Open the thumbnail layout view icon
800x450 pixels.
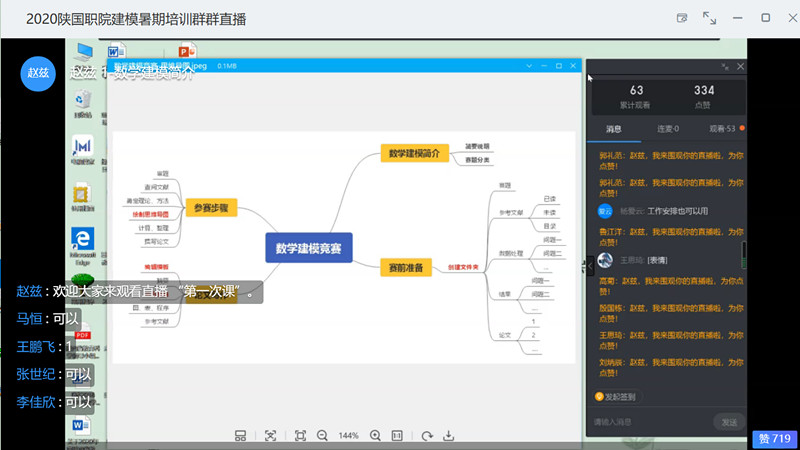tap(240, 436)
